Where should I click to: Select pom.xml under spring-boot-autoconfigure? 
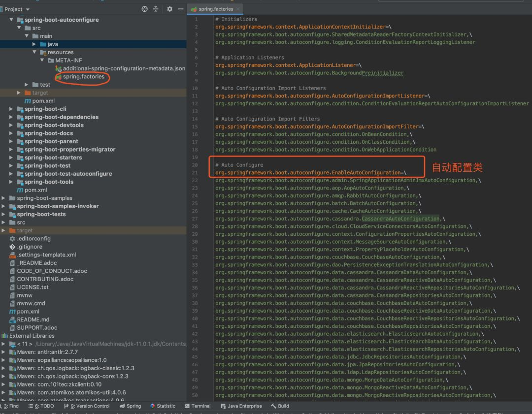(x=43, y=101)
